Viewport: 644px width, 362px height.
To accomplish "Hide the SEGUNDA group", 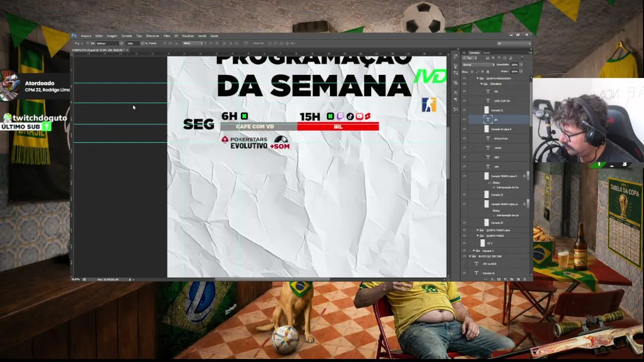I will (x=464, y=84).
